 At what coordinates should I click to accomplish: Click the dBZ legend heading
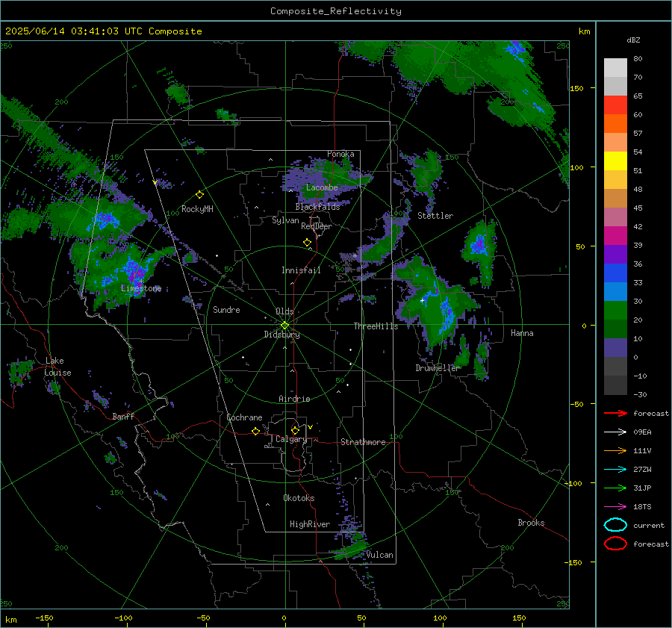tap(633, 40)
